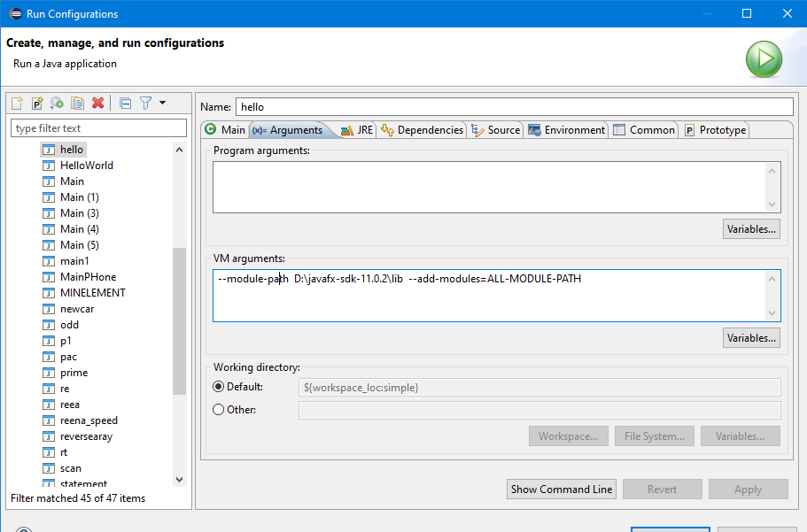Duplicate the currently selected launch configuration

(x=75, y=103)
